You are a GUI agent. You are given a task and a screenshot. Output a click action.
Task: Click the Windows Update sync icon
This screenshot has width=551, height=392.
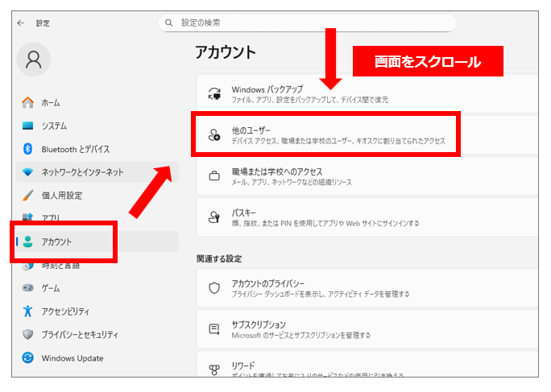tap(27, 358)
